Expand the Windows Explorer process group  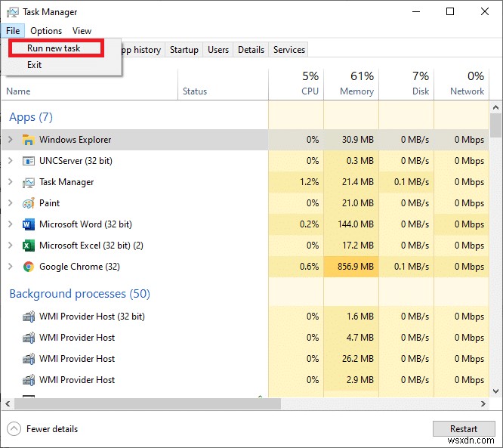pos(11,140)
